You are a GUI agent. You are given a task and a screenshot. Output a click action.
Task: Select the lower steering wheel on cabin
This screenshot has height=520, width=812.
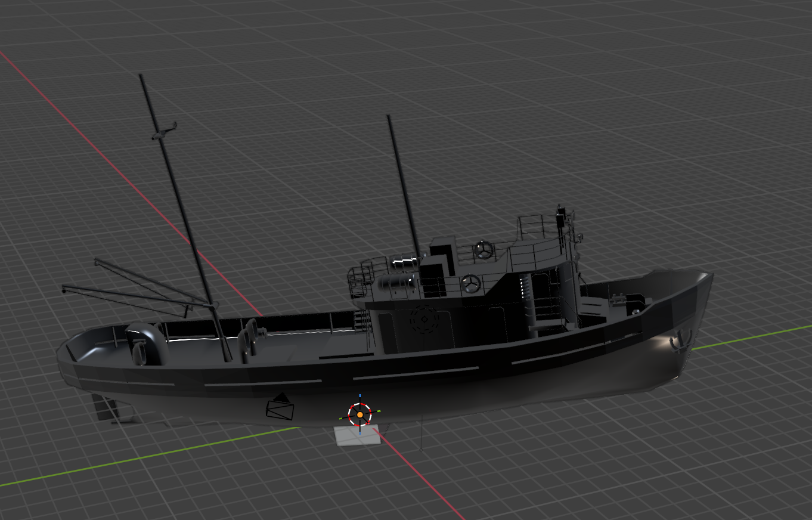click(471, 283)
